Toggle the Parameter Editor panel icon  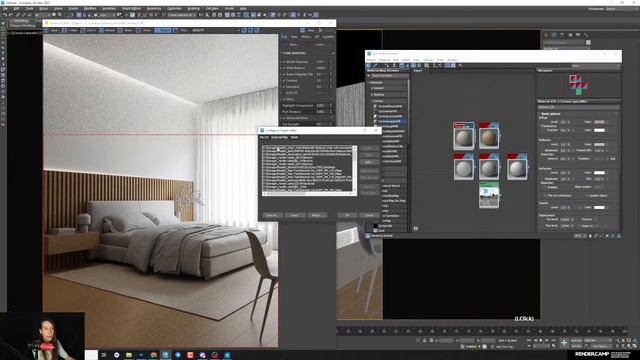click(x=453, y=65)
